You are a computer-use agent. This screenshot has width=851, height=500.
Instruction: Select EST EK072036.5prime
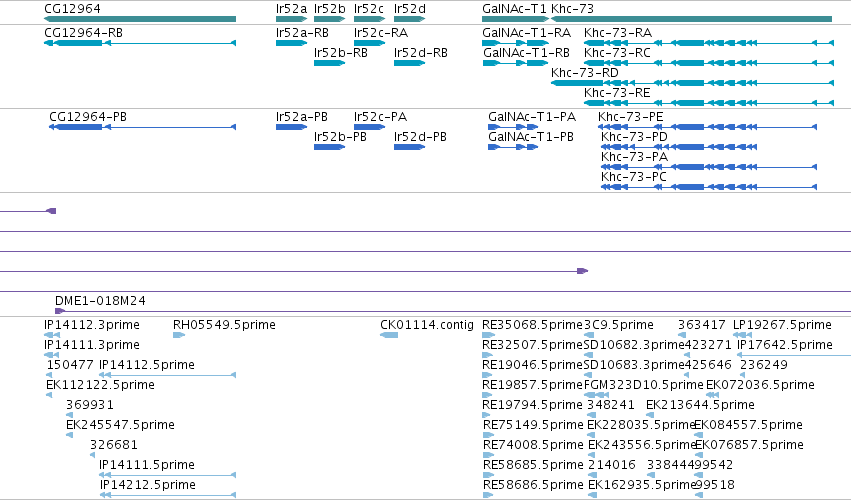[x=760, y=385]
